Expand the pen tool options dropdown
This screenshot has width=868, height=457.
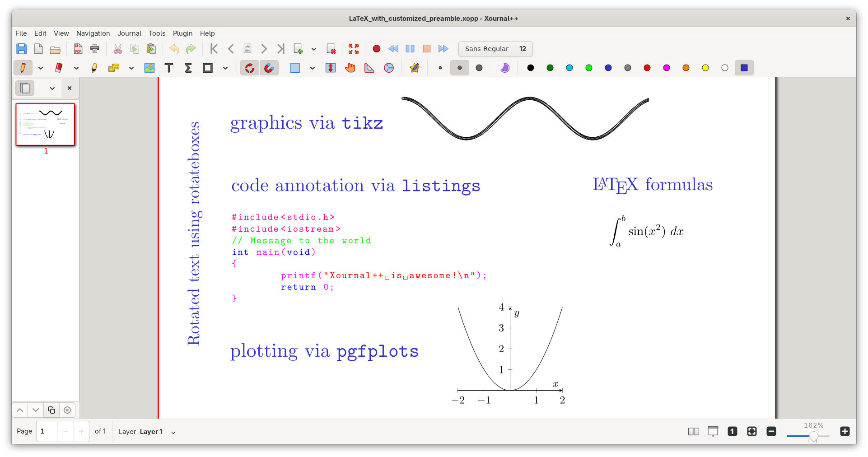[41, 68]
